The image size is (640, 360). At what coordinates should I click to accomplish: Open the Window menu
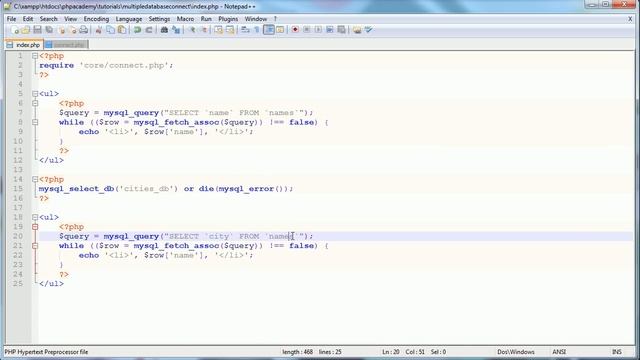click(256, 19)
